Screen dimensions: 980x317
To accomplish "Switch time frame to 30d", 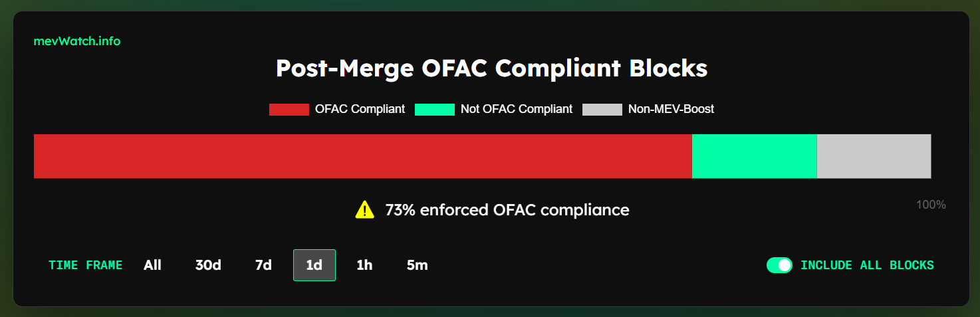I will click(x=208, y=265).
